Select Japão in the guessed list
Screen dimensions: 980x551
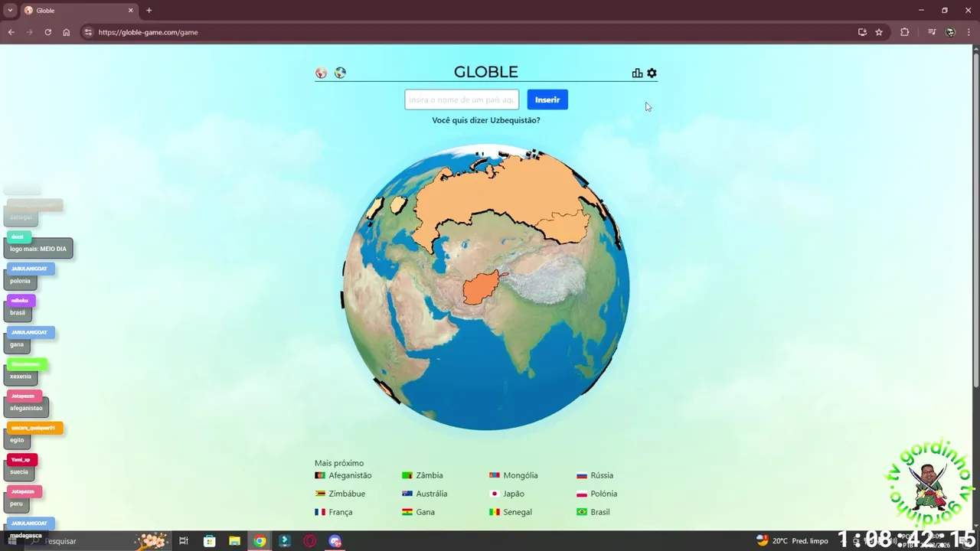click(x=507, y=494)
